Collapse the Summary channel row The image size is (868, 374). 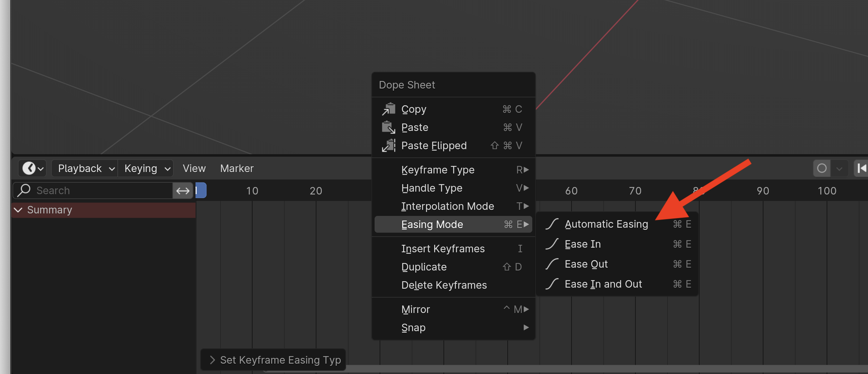18,210
